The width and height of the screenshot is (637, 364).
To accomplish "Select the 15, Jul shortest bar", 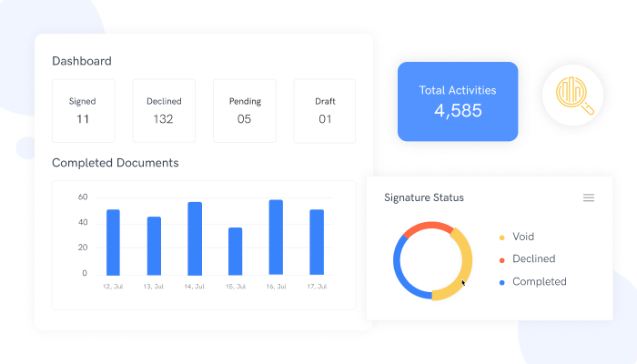I will (x=235, y=251).
